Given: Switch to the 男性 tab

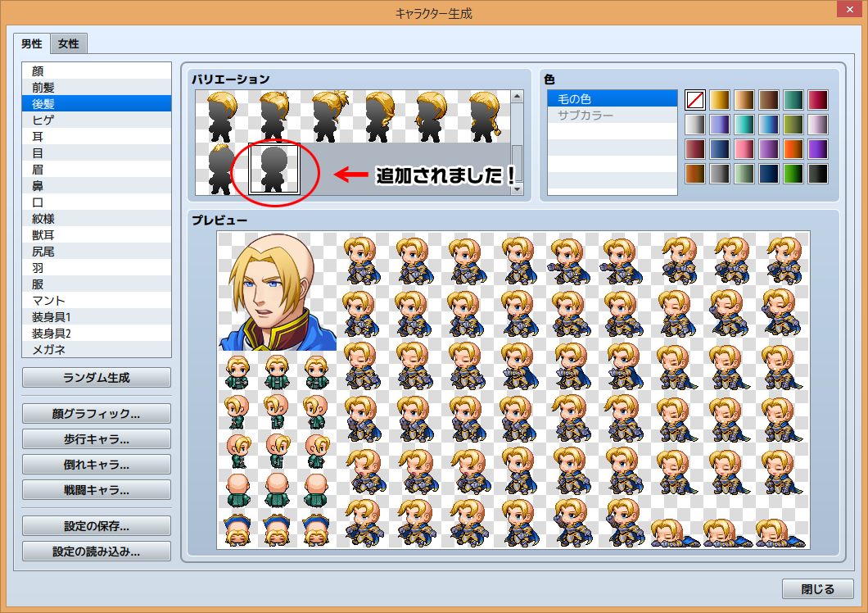Looking at the screenshot, I should pyautogui.click(x=32, y=43).
